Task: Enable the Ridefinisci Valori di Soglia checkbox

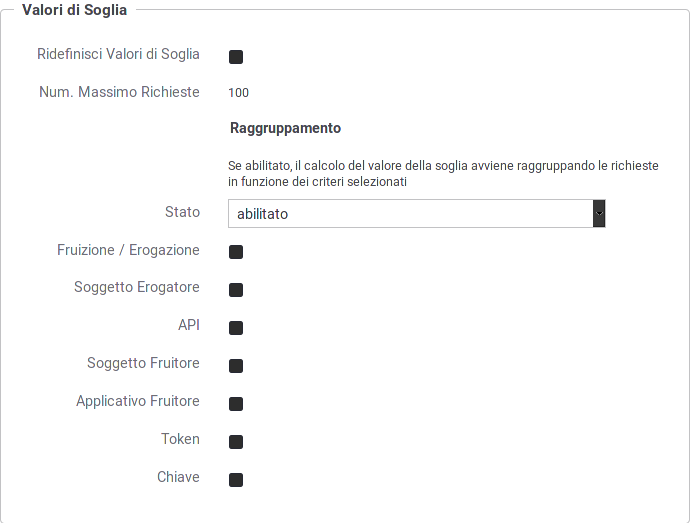Action: tap(236, 57)
